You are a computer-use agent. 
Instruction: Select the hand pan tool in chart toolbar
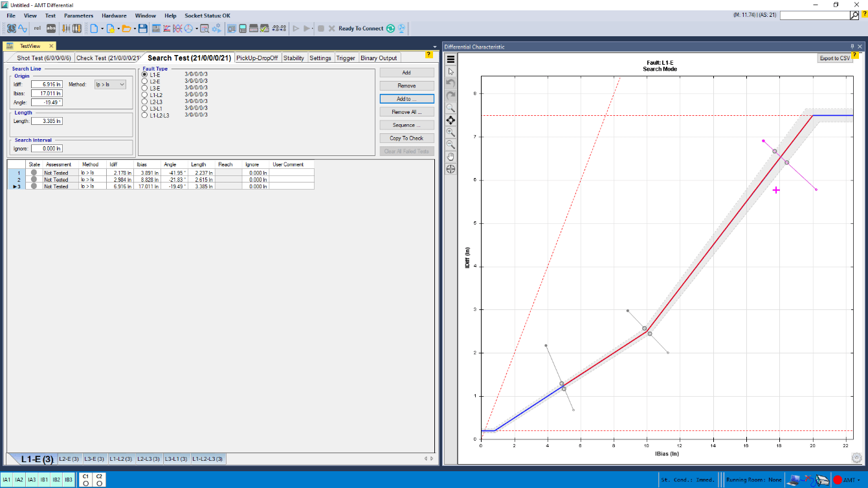pyautogui.click(x=451, y=157)
